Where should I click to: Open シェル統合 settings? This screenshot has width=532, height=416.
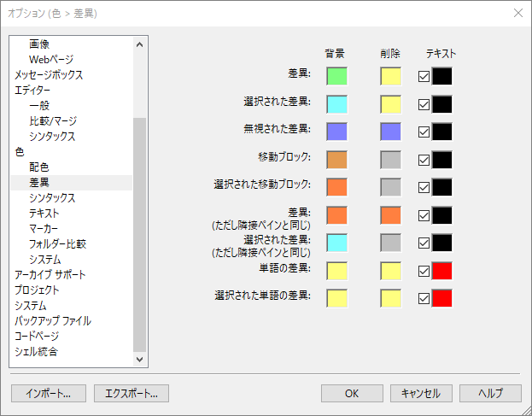36,352
